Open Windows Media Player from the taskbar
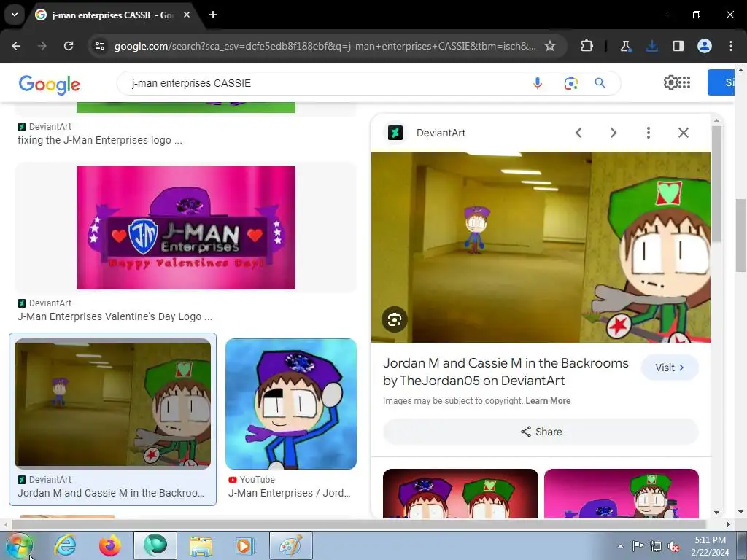Viewport: 747px width, 560px height. [x=245, y=545]
